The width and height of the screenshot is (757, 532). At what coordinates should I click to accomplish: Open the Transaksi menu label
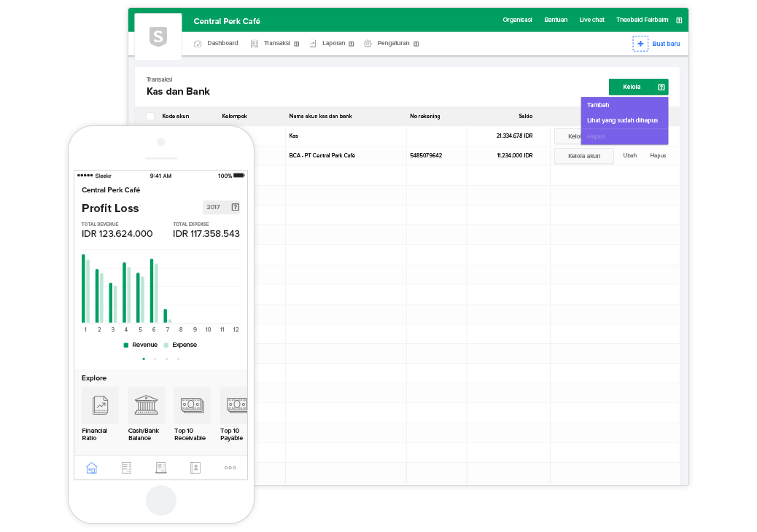click(276, 43)
